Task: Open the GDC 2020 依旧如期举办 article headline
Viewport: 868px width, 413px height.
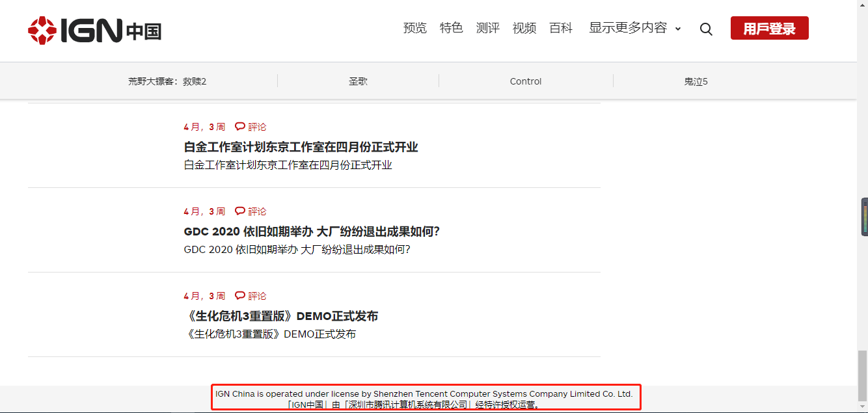Action: [x=312, y=232]
